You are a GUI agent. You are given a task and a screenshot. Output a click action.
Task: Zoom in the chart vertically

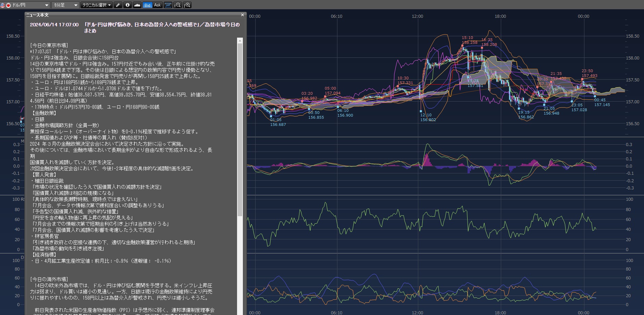point(187,5)
